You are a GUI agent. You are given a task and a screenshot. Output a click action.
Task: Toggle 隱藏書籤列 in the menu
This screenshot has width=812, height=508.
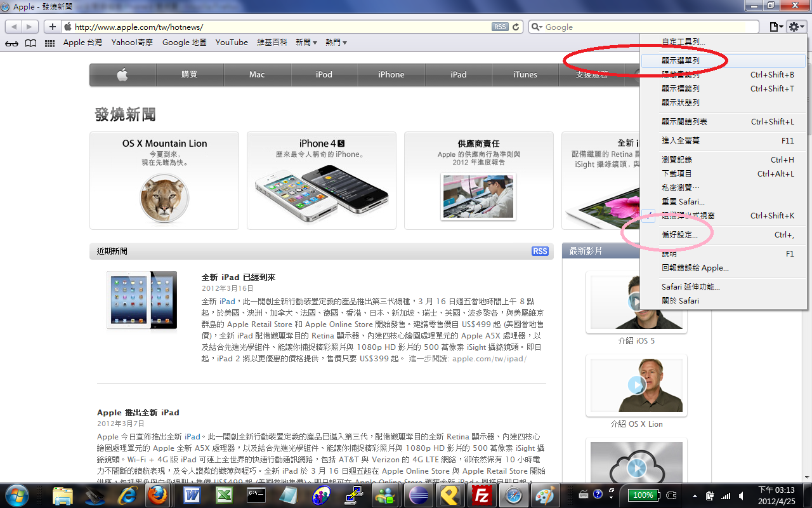coord(723,75)
